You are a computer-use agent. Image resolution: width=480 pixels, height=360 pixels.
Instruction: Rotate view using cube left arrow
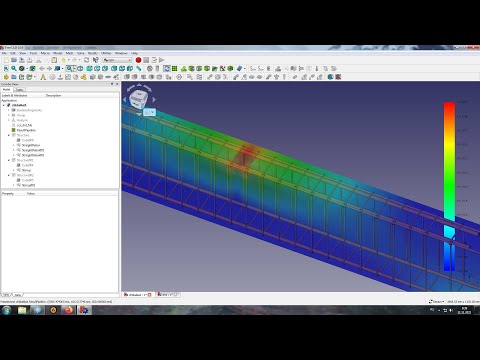tap(125, 99)
